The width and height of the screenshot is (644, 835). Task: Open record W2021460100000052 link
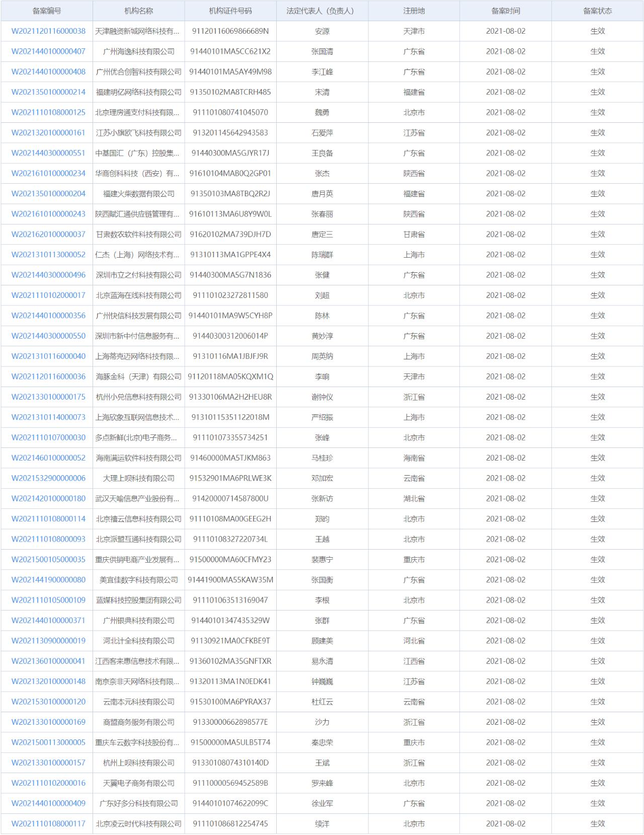(48, 458)
